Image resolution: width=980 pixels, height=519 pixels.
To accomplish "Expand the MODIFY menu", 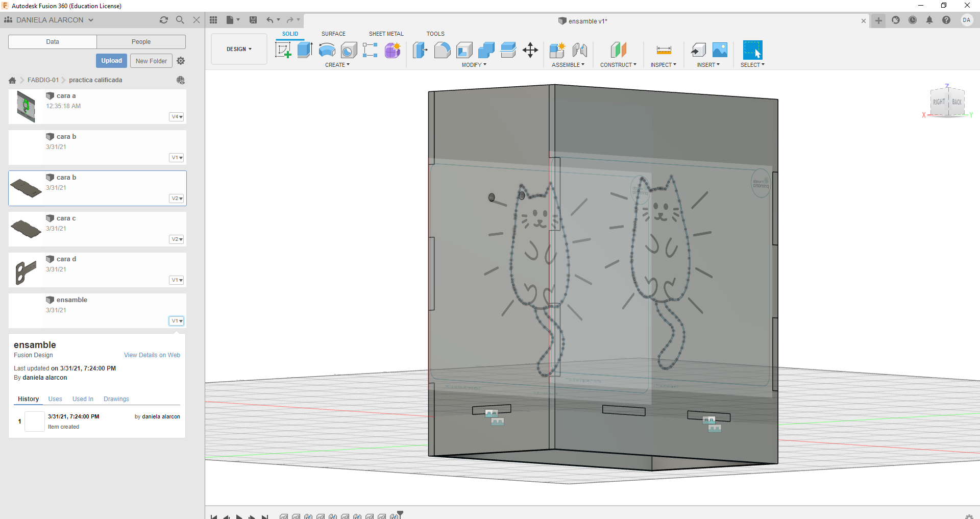I will click(474, 65).
